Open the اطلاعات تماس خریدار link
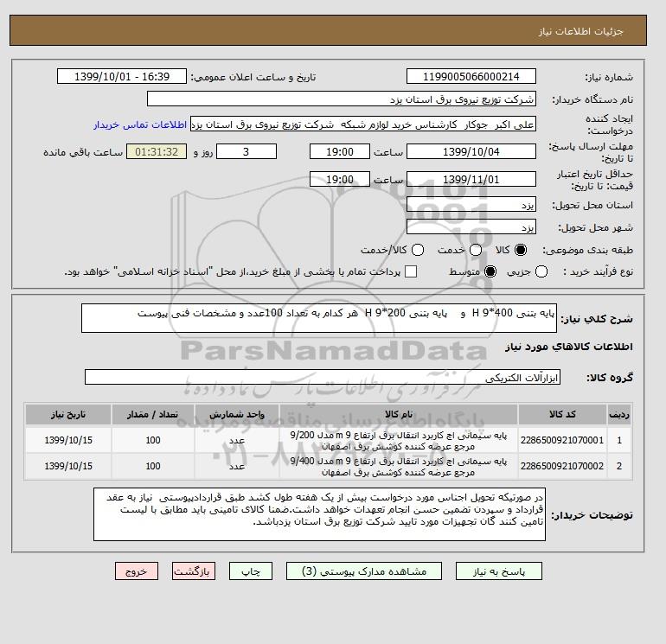Screen dimensions: 666x644 pyautogui.click(x=140, y=124)
